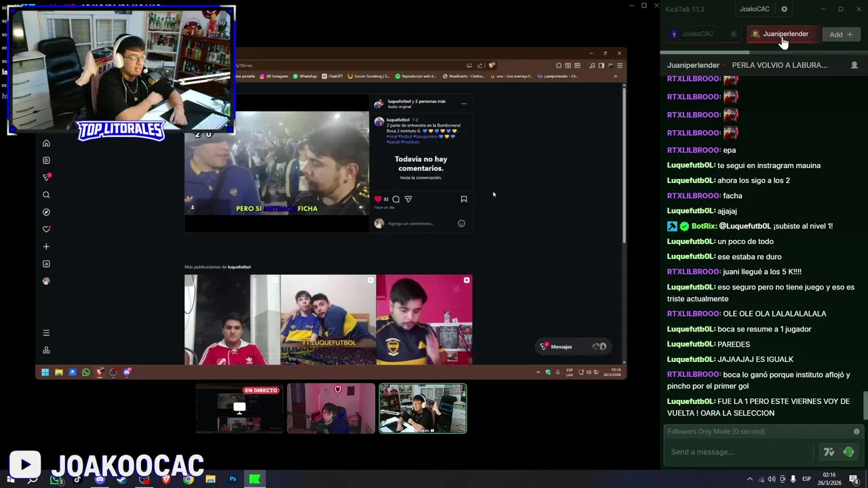Open Windows Start button on taskbar
868x488 pixels.
tap(10, 479)
